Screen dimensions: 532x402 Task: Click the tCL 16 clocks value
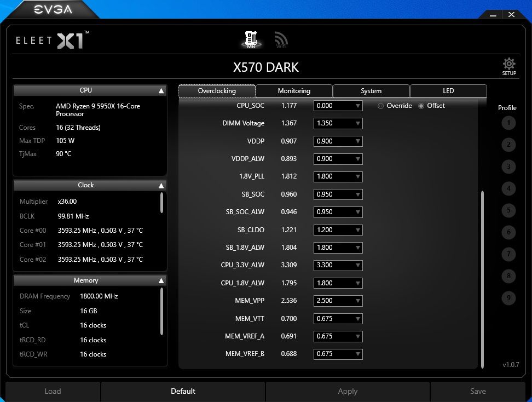pos(93,325)
